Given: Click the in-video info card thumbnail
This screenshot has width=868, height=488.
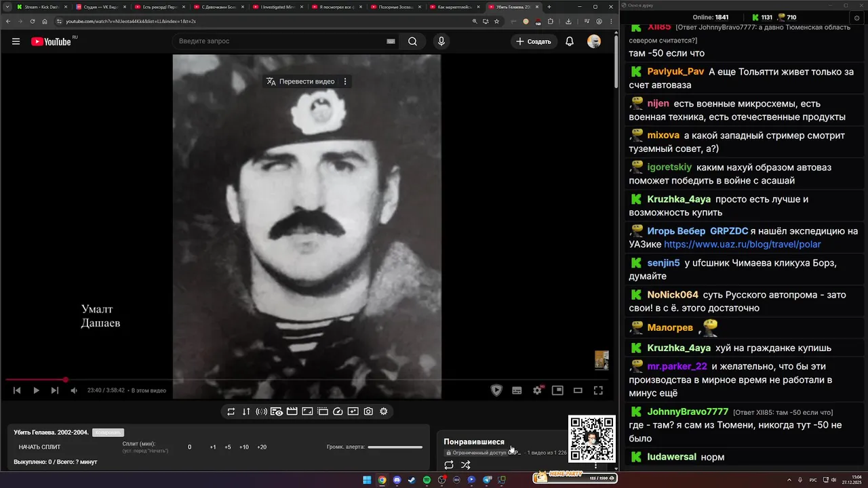Looking at the screenshot, I should tap(601, 360).
